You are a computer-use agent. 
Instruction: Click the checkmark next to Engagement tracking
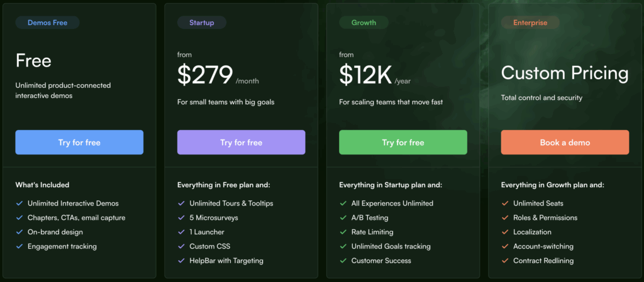pos(19,247)
